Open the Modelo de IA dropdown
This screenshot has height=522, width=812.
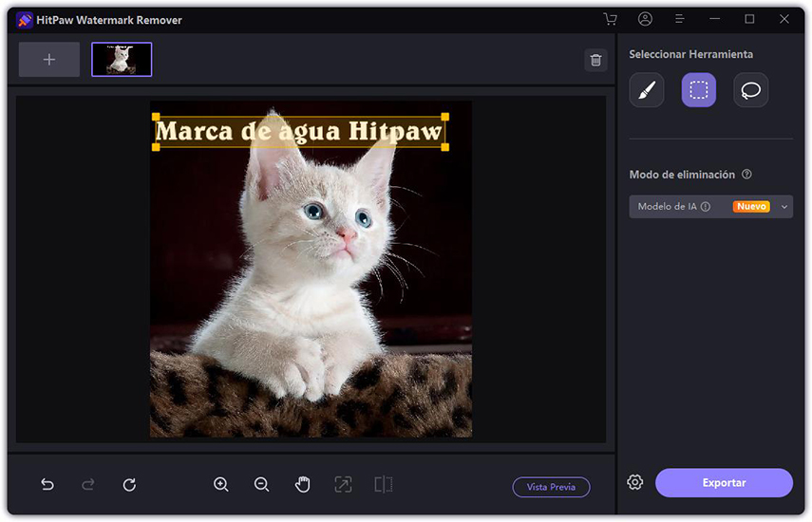click(x=711, y=206)
